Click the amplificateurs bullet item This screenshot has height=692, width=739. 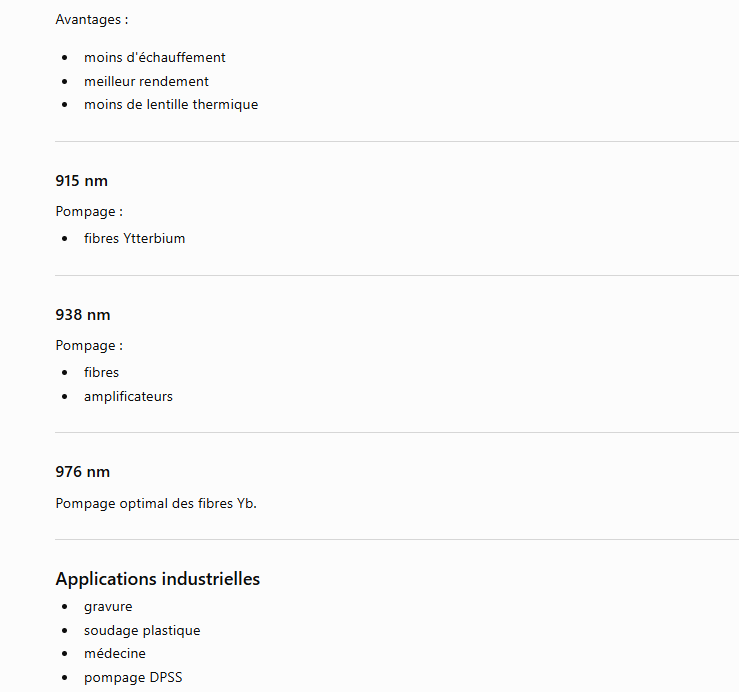(128, 396)
